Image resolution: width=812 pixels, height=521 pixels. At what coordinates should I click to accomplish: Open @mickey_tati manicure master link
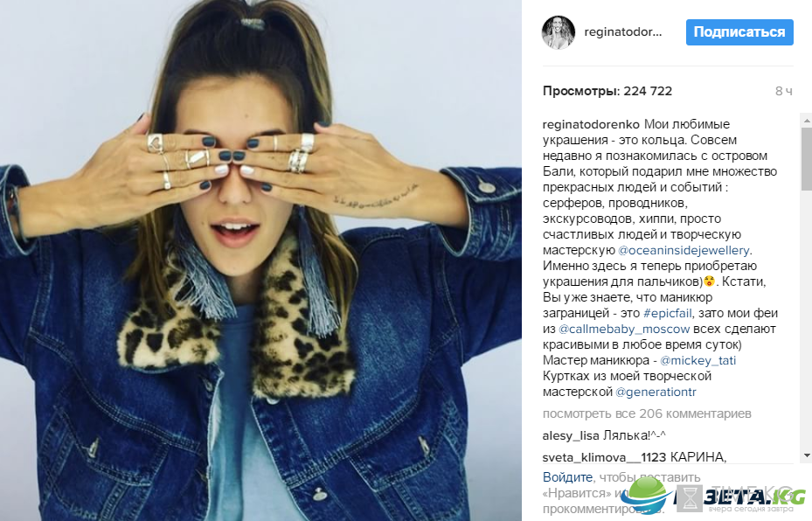[697, 360]
